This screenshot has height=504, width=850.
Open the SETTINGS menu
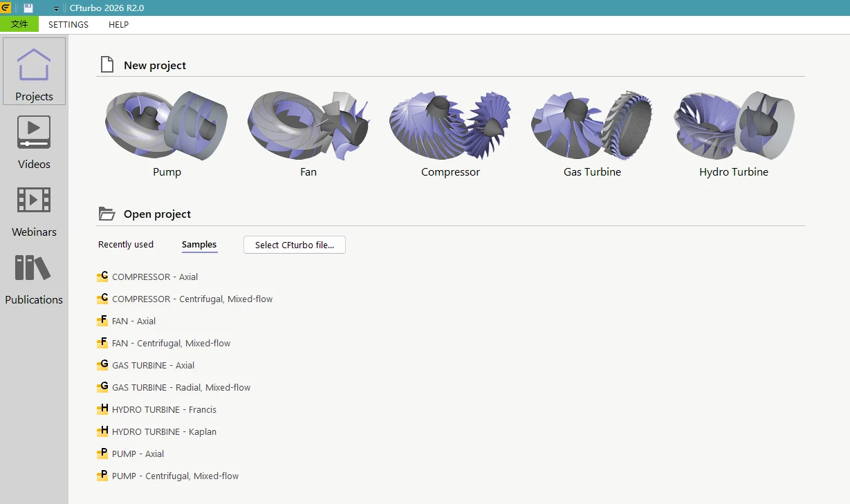pyautogui.click(x=68, y=24)
